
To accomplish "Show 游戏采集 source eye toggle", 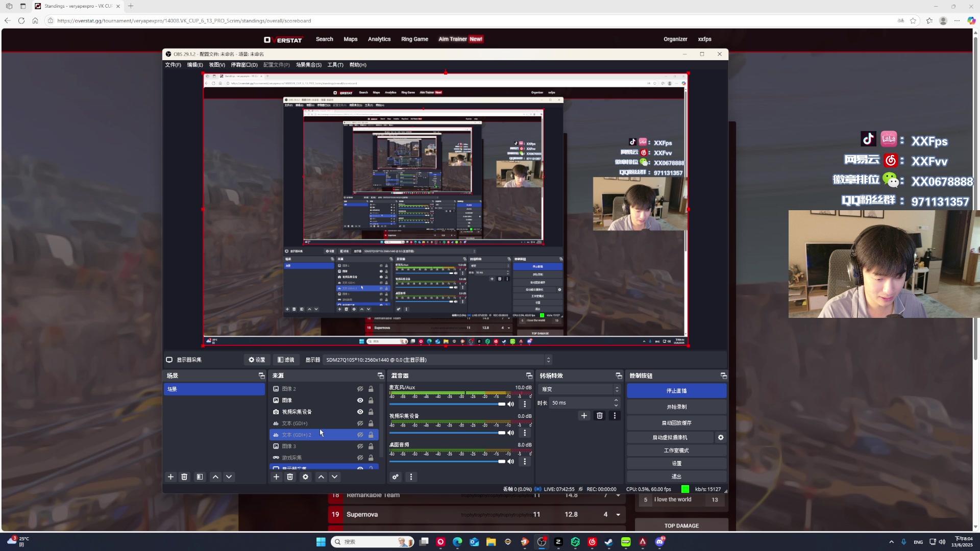I will click(360, 458).
